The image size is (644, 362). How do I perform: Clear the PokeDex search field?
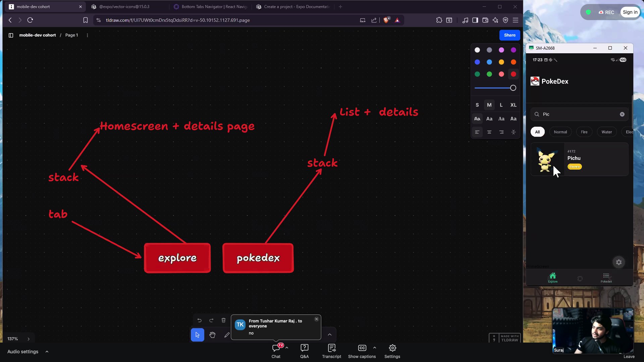coord(622,114)
